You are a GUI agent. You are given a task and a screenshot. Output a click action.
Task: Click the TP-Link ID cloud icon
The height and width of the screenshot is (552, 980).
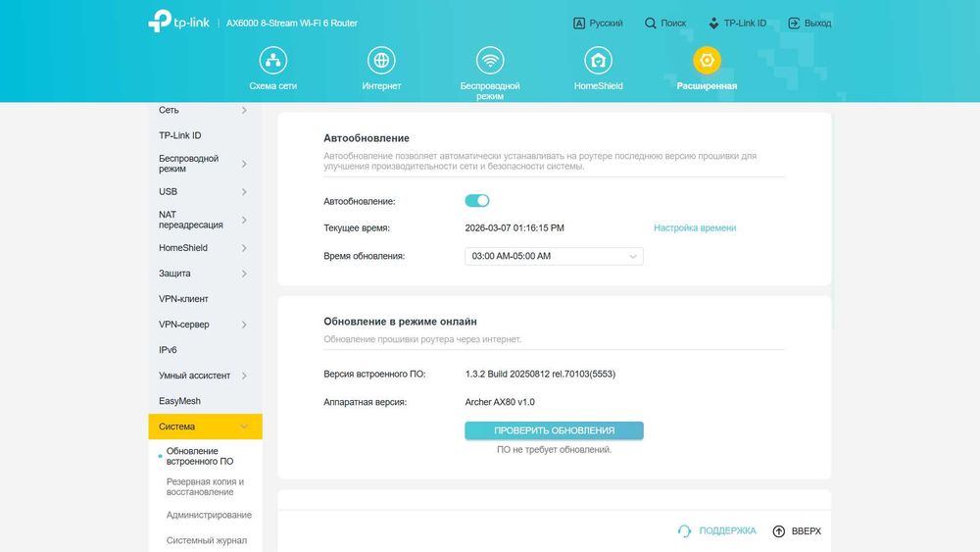713,24
